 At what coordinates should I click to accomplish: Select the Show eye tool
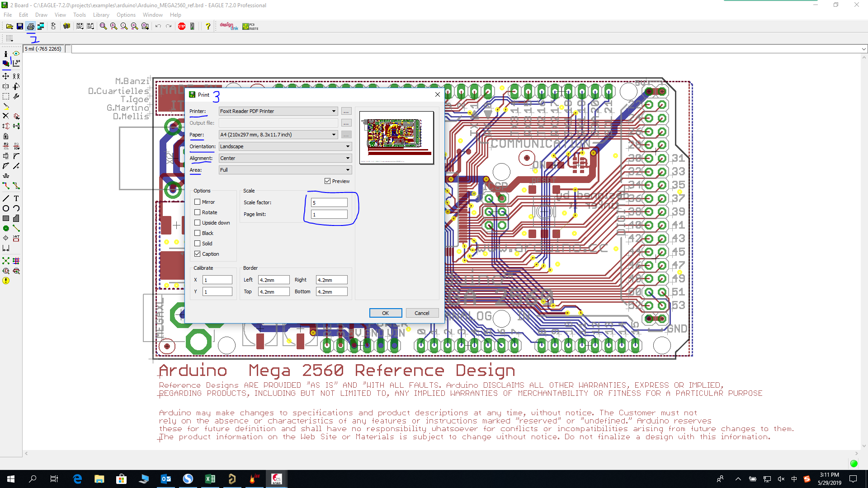tap(16, 54)
